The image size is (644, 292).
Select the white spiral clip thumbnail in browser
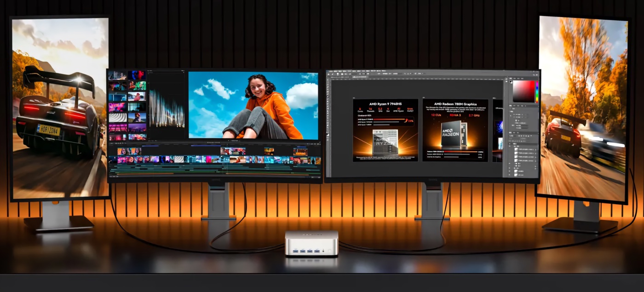[x=118, y=117]
